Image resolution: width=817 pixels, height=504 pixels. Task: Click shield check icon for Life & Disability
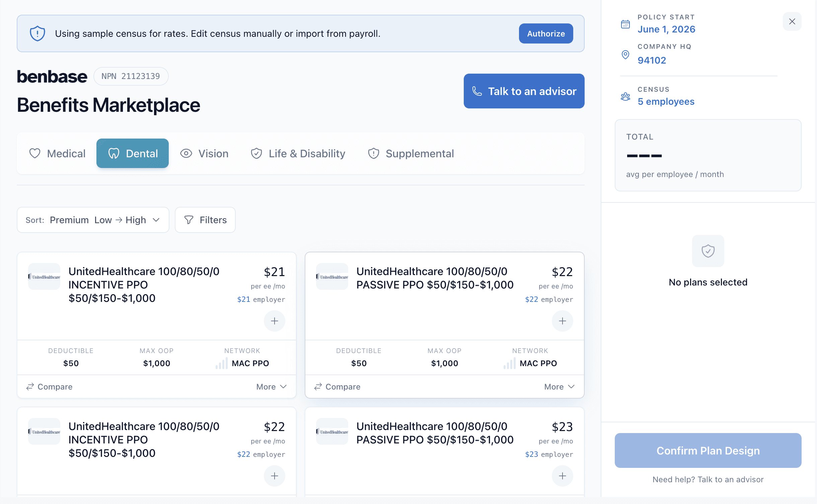click(x=256, y=153)
